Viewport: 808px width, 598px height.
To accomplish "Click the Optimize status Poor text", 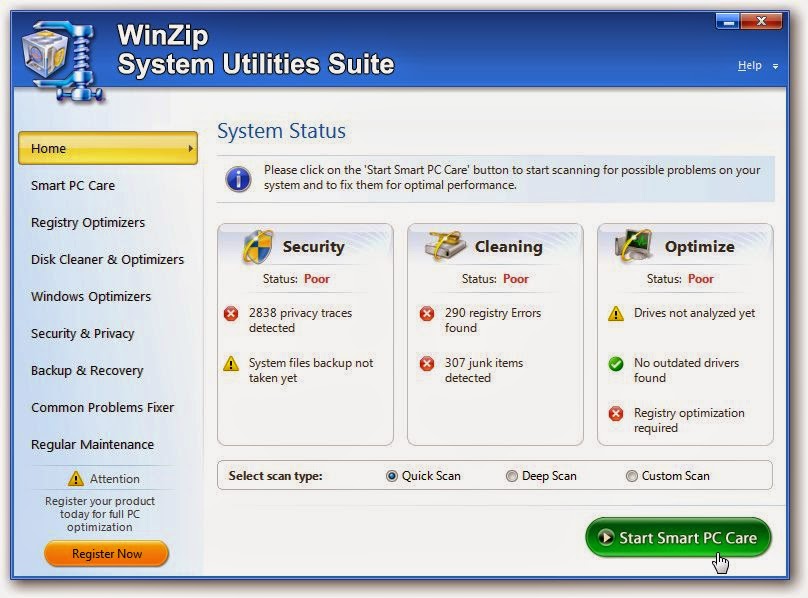I will point(701,279).
